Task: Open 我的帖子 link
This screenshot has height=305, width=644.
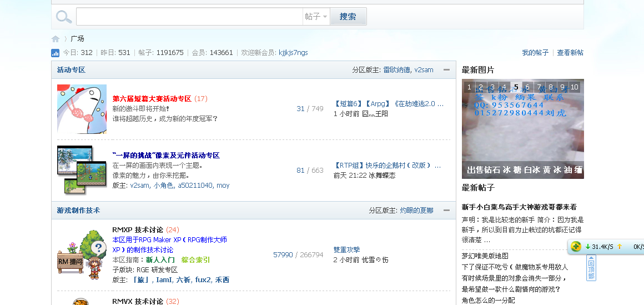Action: (x=535, y=53)
